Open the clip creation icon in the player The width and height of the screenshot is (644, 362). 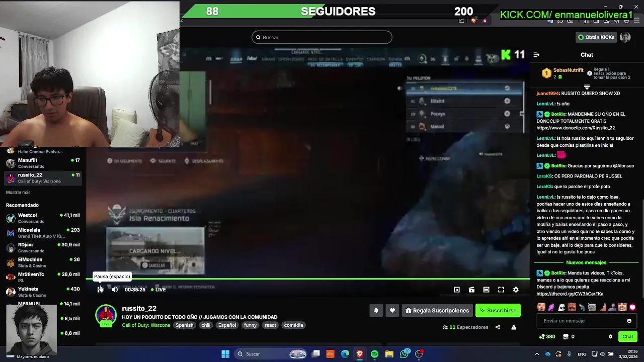coord(471,290)
